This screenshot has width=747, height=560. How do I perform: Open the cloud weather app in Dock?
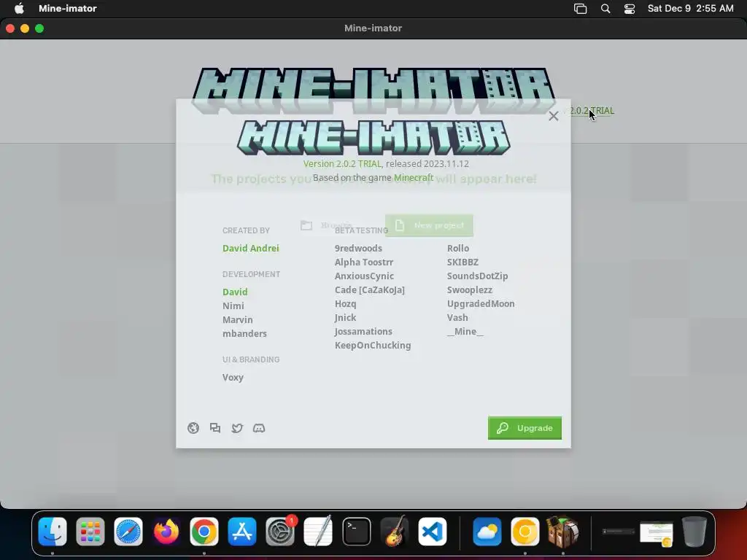tap(487, 531)
